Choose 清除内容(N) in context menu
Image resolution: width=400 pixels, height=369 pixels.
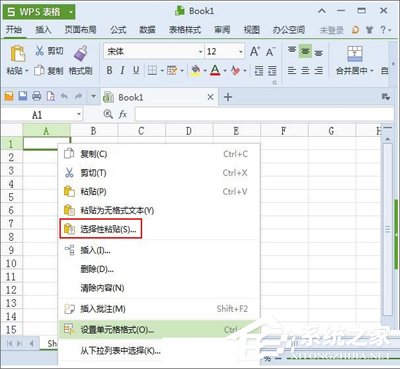click(159, 288)
